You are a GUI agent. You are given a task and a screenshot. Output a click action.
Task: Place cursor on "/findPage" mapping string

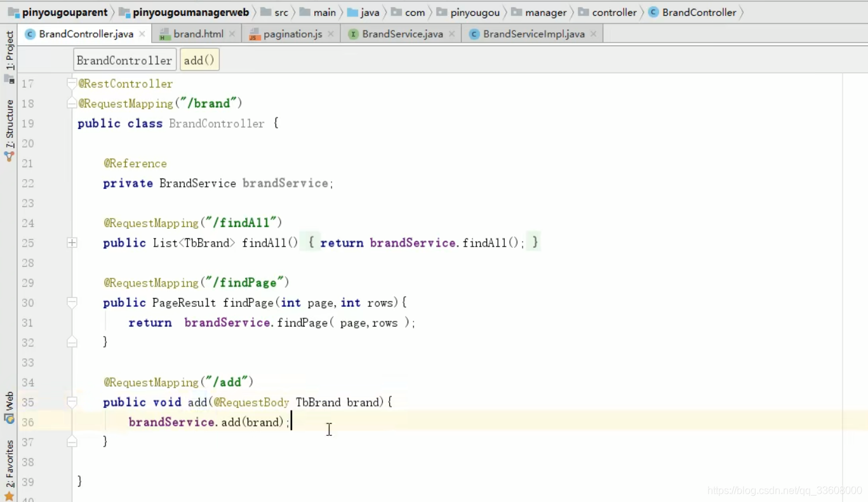[245, 283]
